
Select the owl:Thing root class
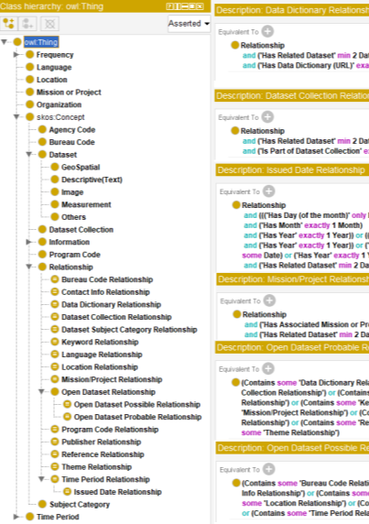[x=41, y=42]
